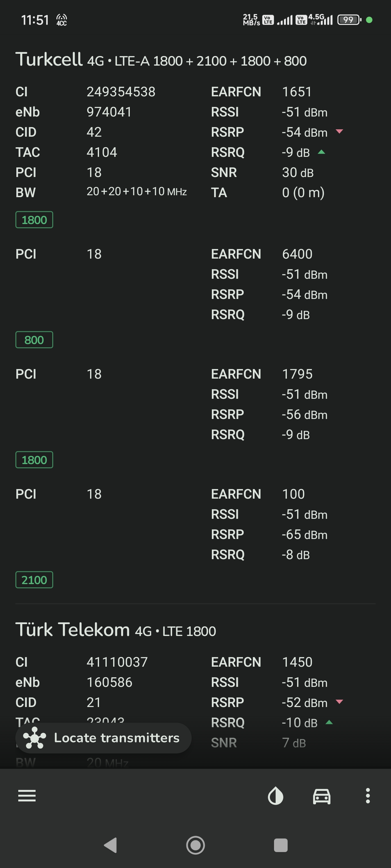Open the three-dot overflow menu
The height and width of the screenshot is (868, 391).
[x=368, y=796]
